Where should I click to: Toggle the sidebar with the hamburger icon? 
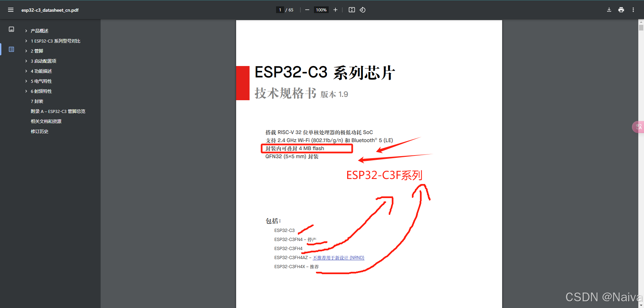10,10
